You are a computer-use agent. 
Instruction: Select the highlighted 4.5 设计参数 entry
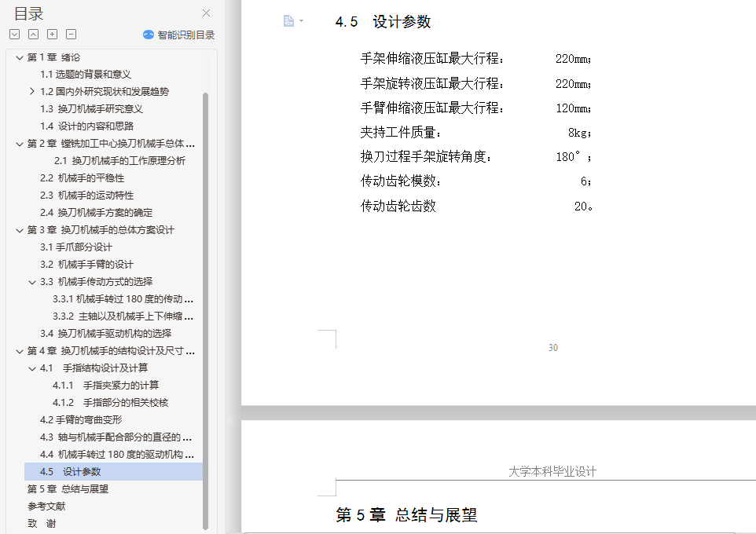tap(113, 472)
